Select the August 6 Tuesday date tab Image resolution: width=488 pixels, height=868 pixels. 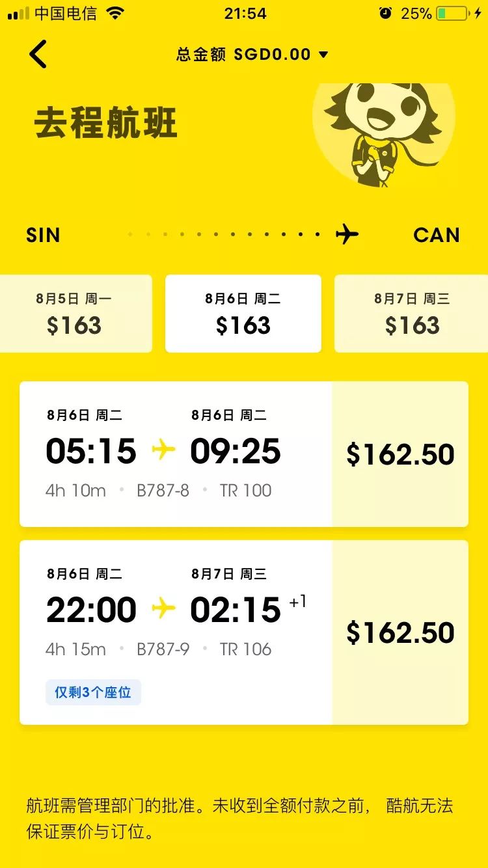(243, 314)
